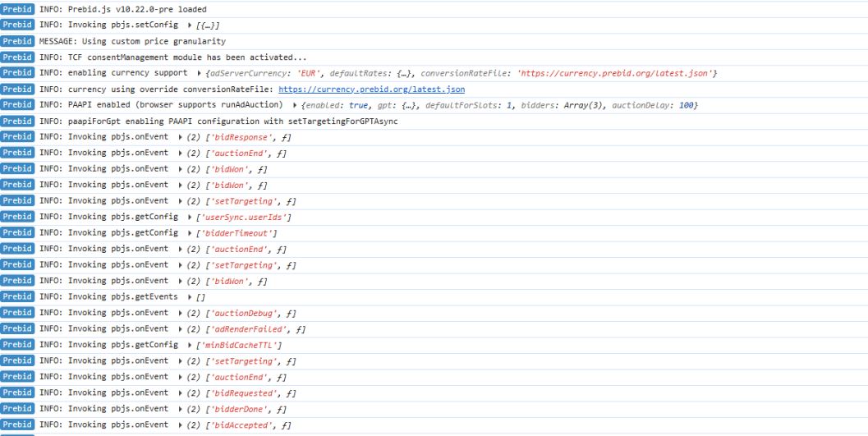Select the 'bidderTimeout' string value
The image size is (868, 436).
tap(237, 233)
